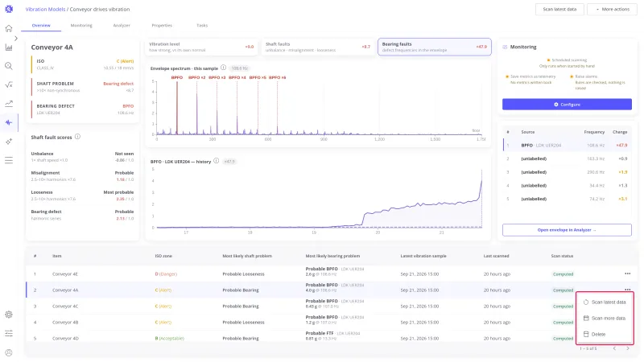Screen dimensions: 644x362
Task: Click the app logo at the top-left
Action: click(9, 9)
